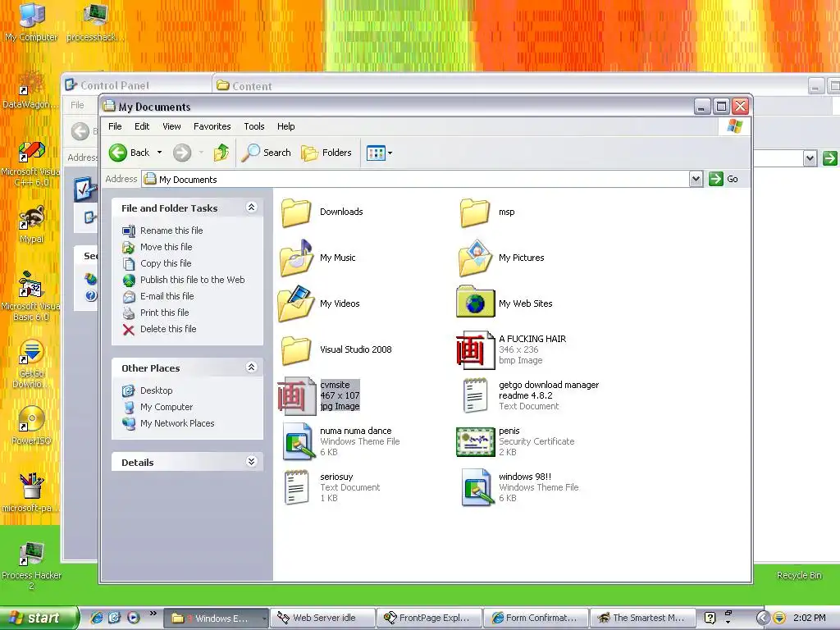
Task: Select the My Computer desktop icon
Action: click(x=32, y=22)
